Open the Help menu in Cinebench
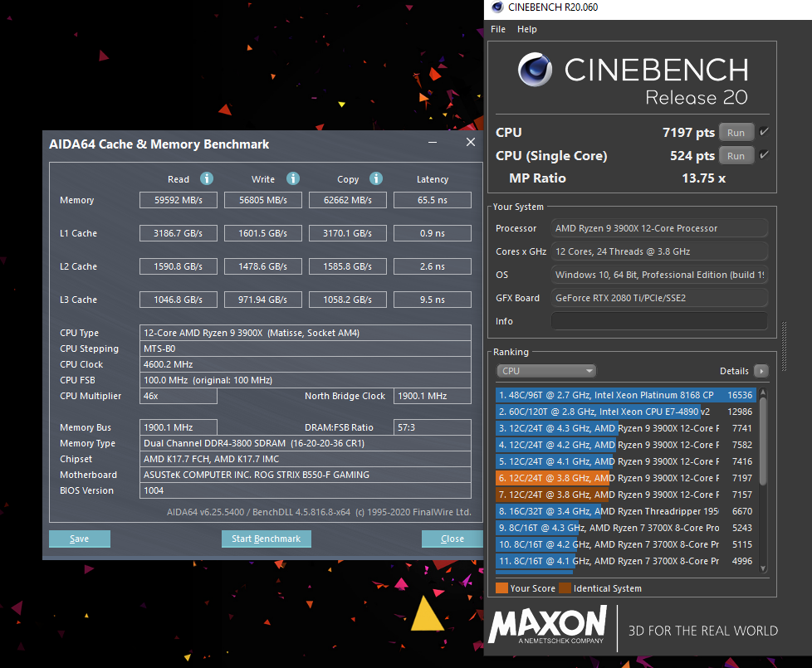Image resolution: width=812 pixels, height=668 pixels. (x=526, y=30)
